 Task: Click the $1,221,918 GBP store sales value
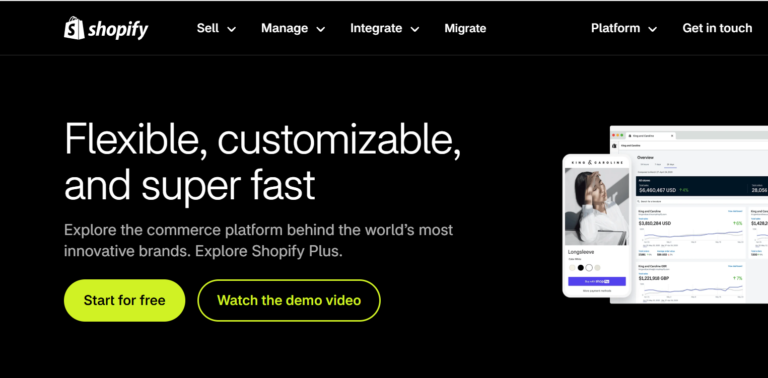coord(654,278)
